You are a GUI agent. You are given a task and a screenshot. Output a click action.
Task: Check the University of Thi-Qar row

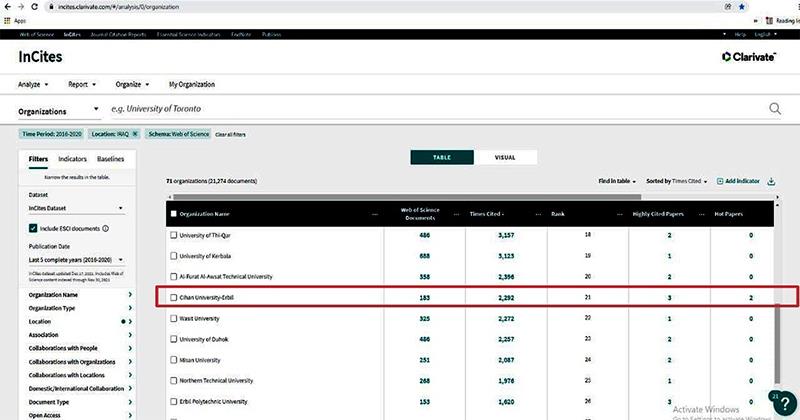click(173, 235)
